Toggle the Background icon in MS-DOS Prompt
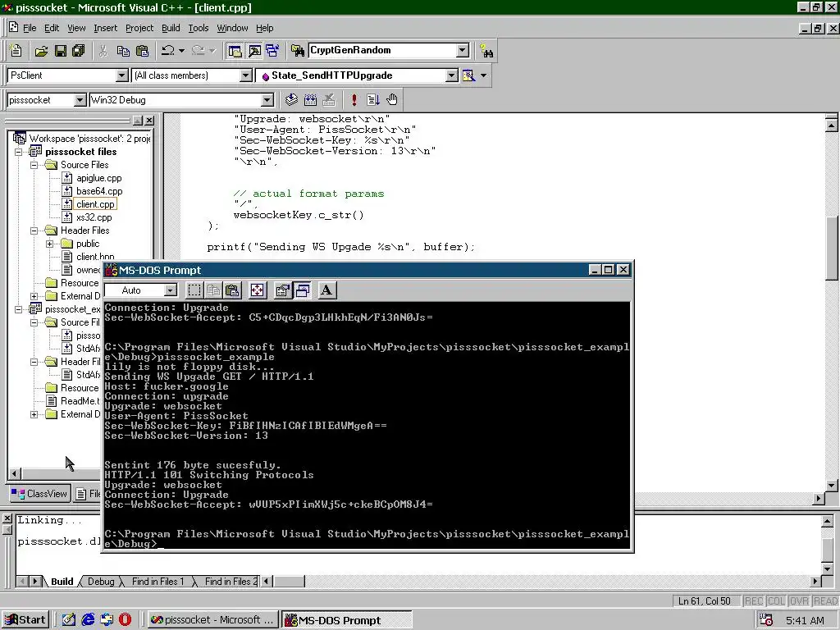The image size is (840, 630). tap(302, 290)
